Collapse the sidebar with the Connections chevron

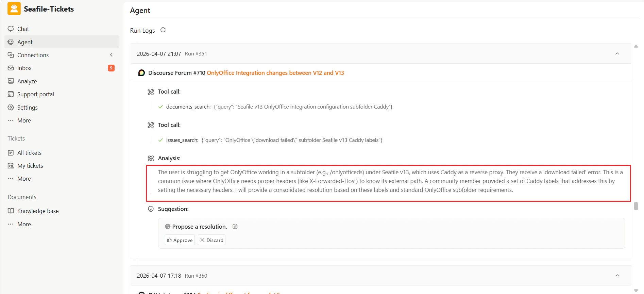[x=111, y=55]
